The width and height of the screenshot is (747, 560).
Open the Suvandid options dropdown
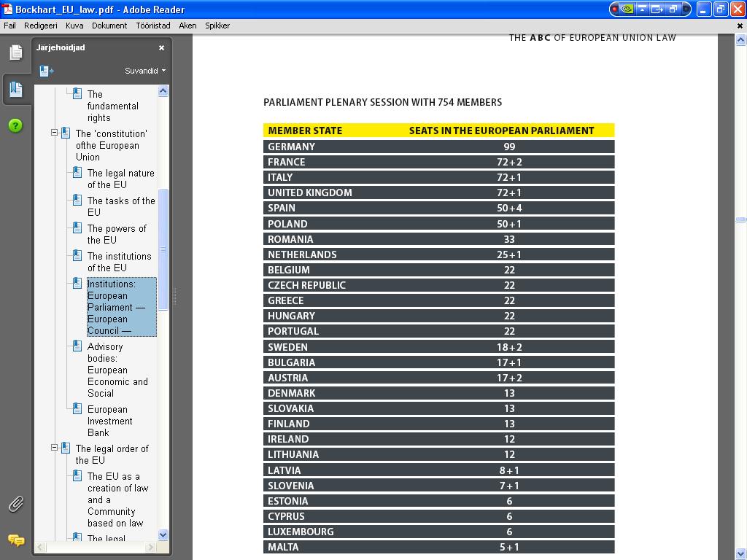coord(144,71)
